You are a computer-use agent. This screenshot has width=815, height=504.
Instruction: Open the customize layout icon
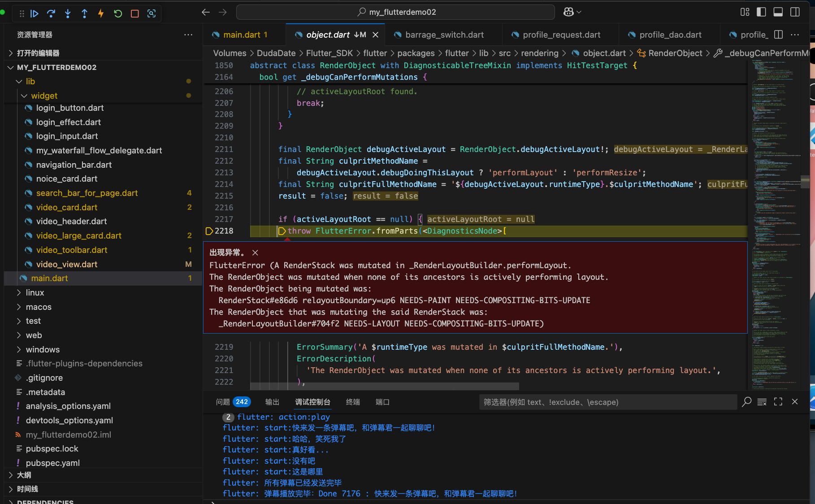745,12
